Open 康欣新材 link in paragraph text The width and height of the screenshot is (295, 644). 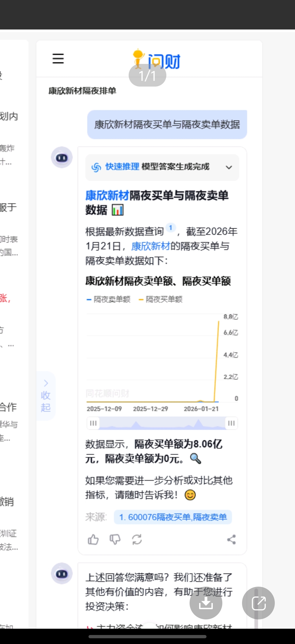coord(151,246)
